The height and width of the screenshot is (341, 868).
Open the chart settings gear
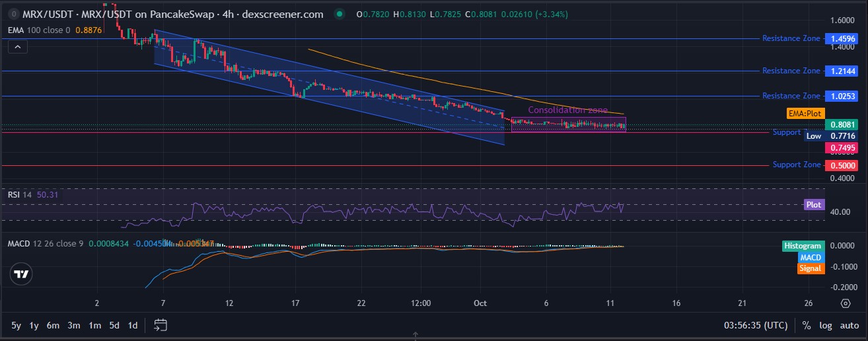point(846,303)
